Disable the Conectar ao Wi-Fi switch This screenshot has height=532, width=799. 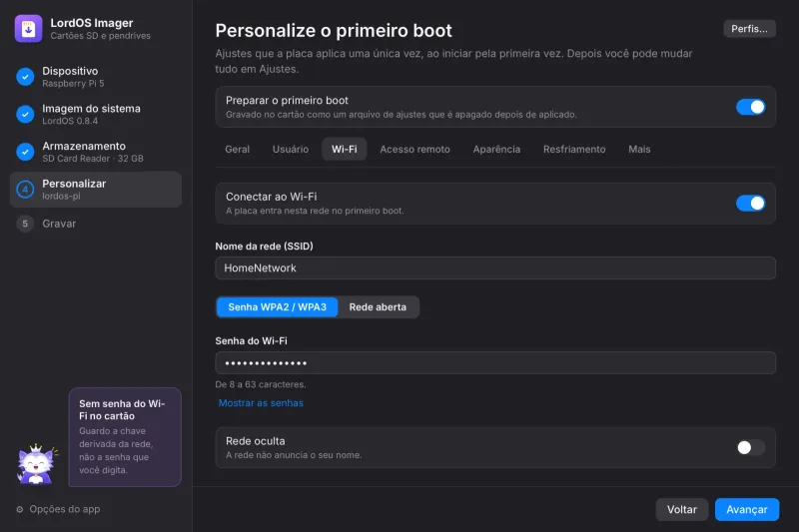[x=750, y=204]
